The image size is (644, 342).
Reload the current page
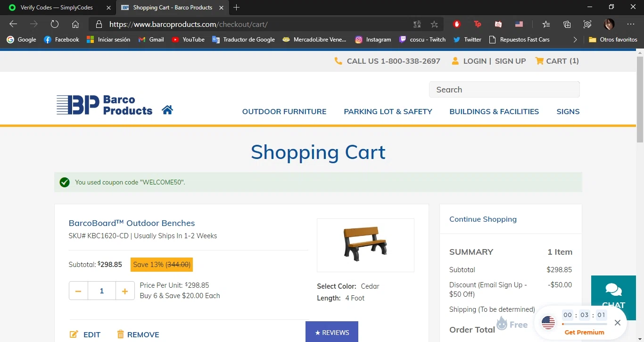(55, 24)
